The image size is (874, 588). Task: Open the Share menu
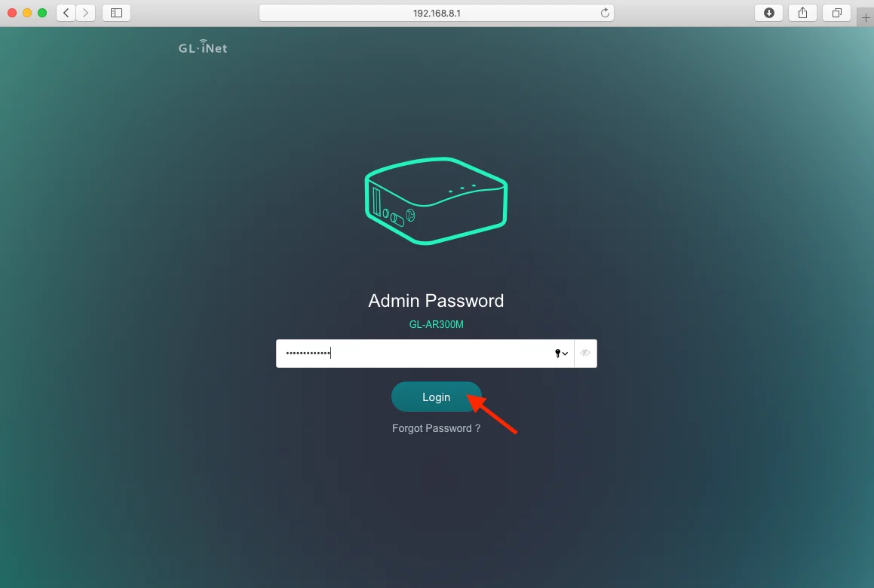click(x=803, y=13)
